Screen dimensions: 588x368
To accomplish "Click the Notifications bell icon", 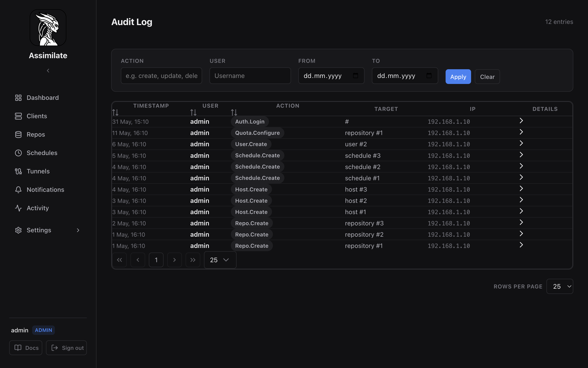I will [18, 190].
